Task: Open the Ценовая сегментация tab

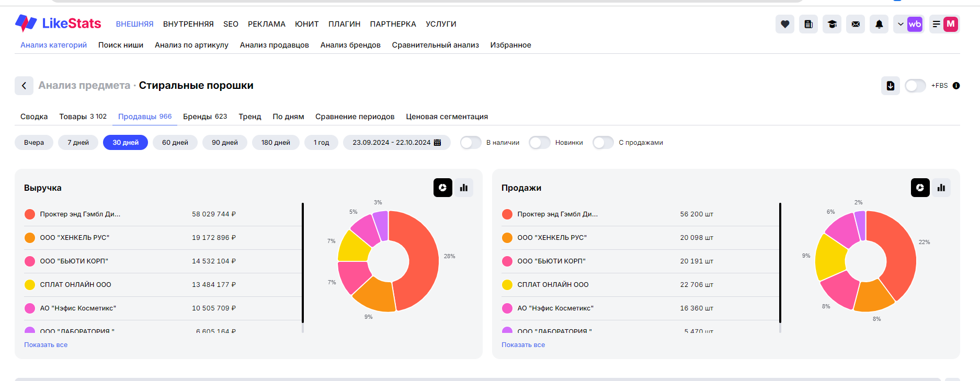Action: click(447, 117)
